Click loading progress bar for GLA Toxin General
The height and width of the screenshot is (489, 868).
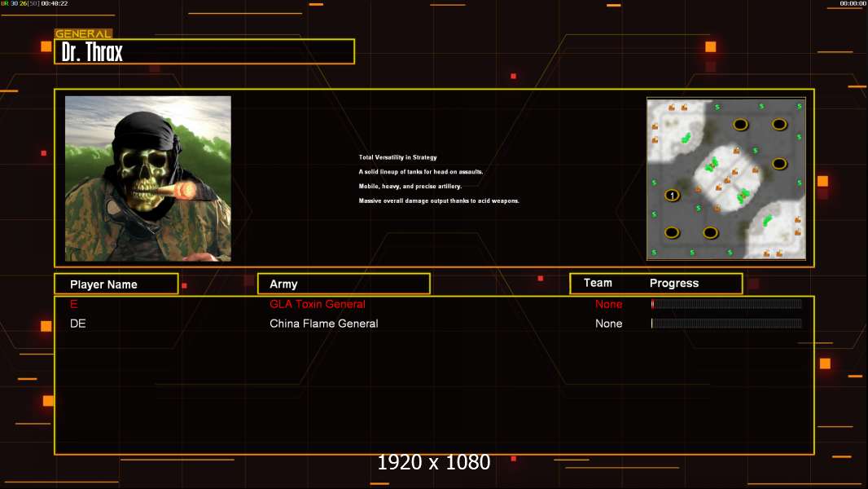coord(726,303)
